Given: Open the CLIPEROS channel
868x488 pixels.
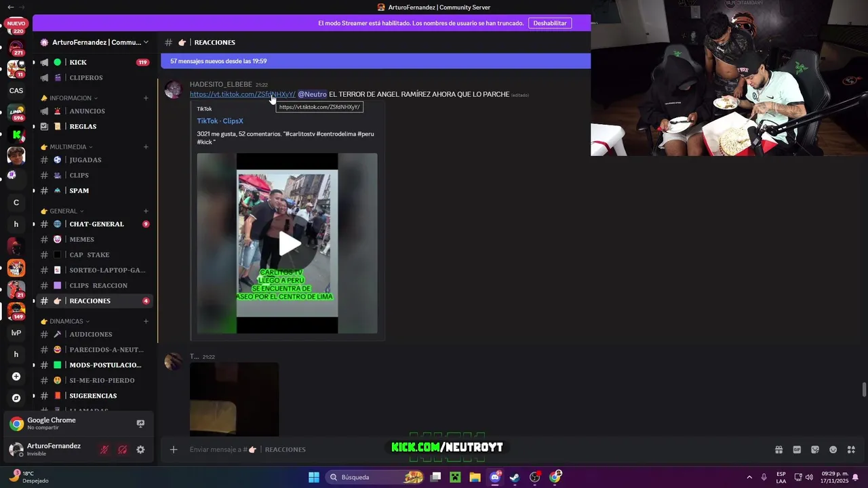Looking at the screenshot, I should pos(94,78).
